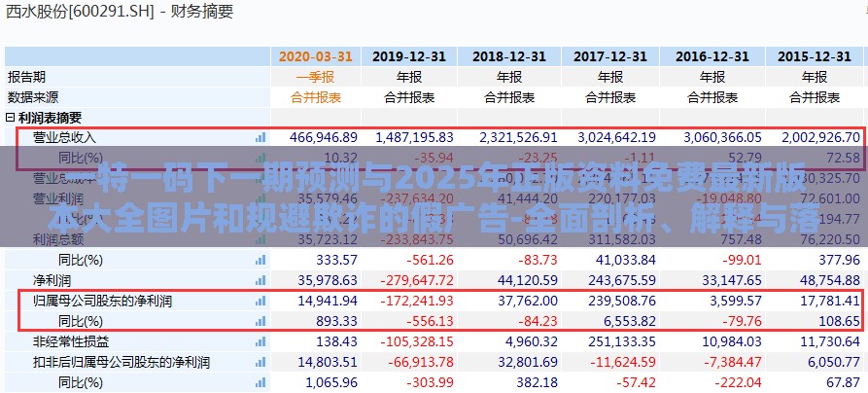868x393 pixels.
Task: Click chart icon of 同比(%) row showing 333.57
Action: 260,260
